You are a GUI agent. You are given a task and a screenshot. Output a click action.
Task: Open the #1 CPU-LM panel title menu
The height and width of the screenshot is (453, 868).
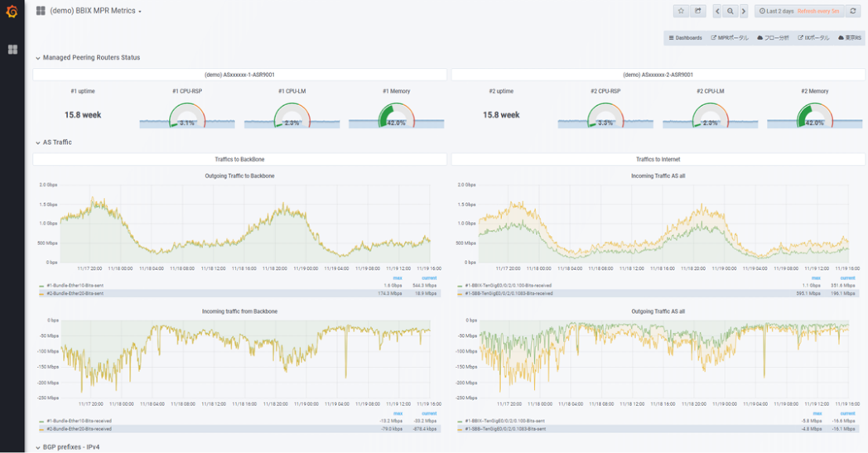[292, 91]
